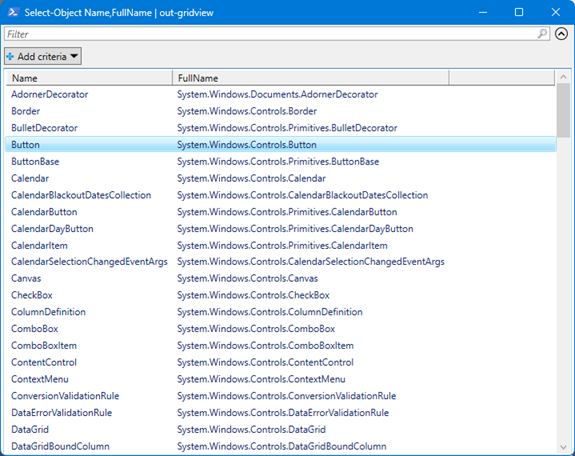Viewport: 575px width, 456px height.
Task: Select the Calendar row
Action: 281,178
